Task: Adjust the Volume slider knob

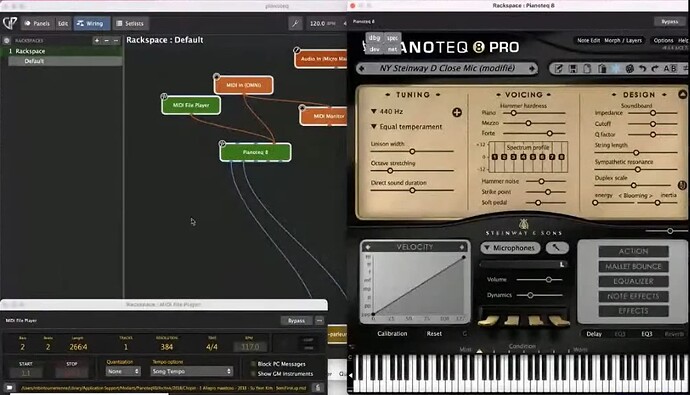Action: [x=548, y=279]
